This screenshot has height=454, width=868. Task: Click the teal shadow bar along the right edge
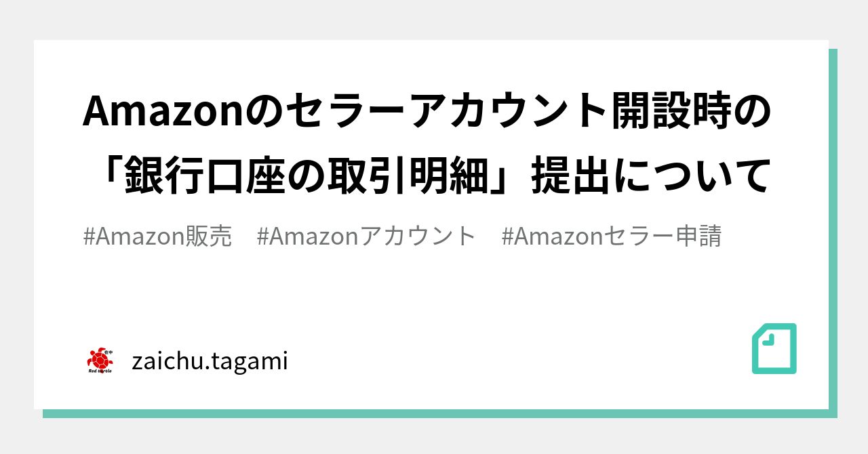click(x=833, y=229)
